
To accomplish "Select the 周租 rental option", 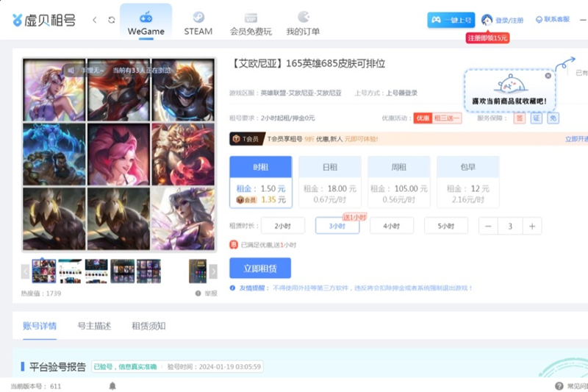I will point(399,182).
